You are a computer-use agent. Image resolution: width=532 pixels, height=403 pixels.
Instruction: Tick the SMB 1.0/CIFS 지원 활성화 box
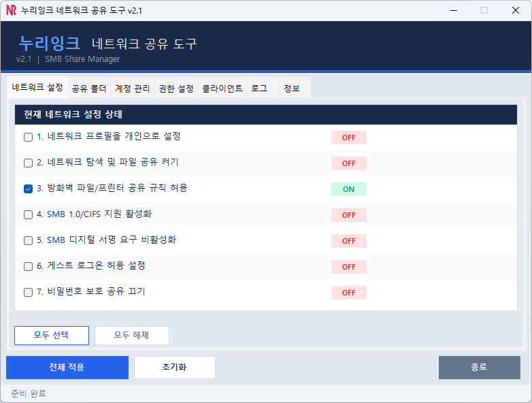click(29, 214)
